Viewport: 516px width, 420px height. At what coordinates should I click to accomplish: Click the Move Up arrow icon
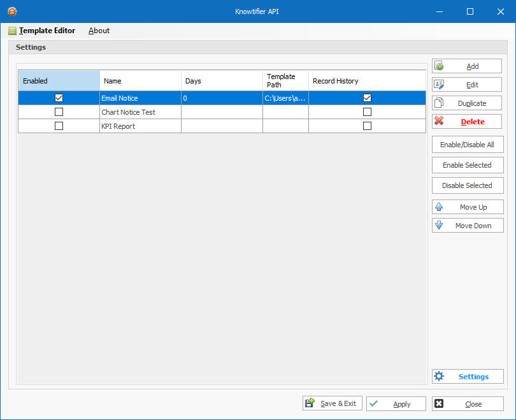(x=439, y=207)
